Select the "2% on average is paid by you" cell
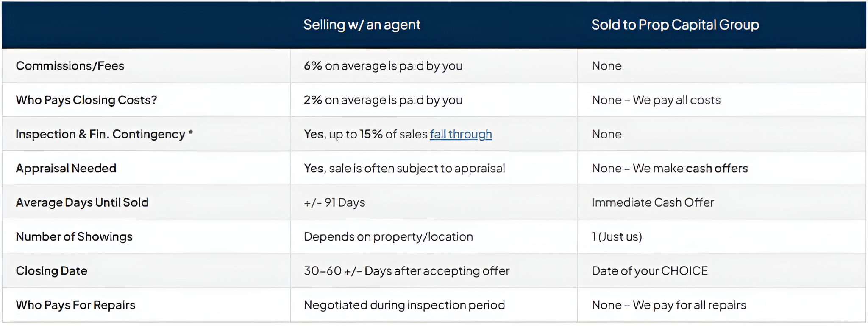 click(x=383, y=100)
